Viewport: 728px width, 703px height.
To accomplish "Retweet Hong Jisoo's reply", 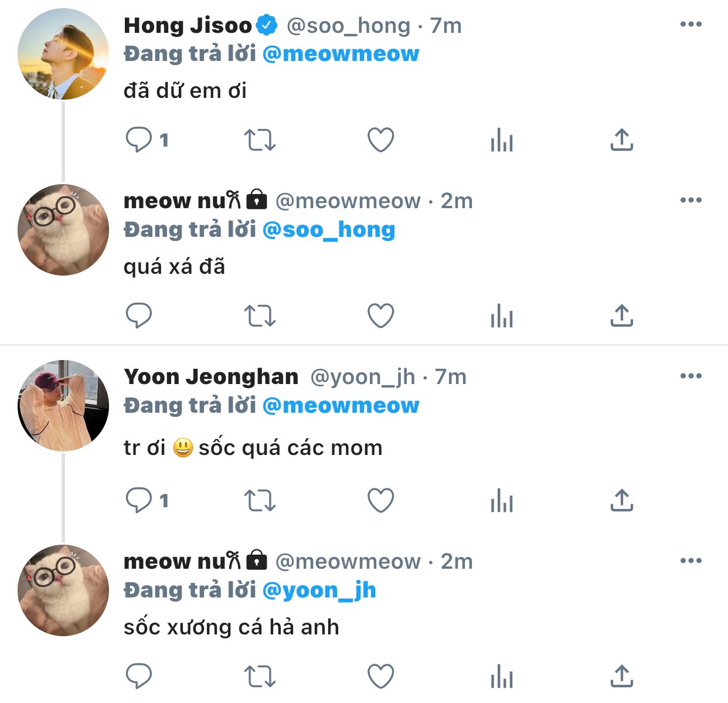I will (x=260, y=140).
